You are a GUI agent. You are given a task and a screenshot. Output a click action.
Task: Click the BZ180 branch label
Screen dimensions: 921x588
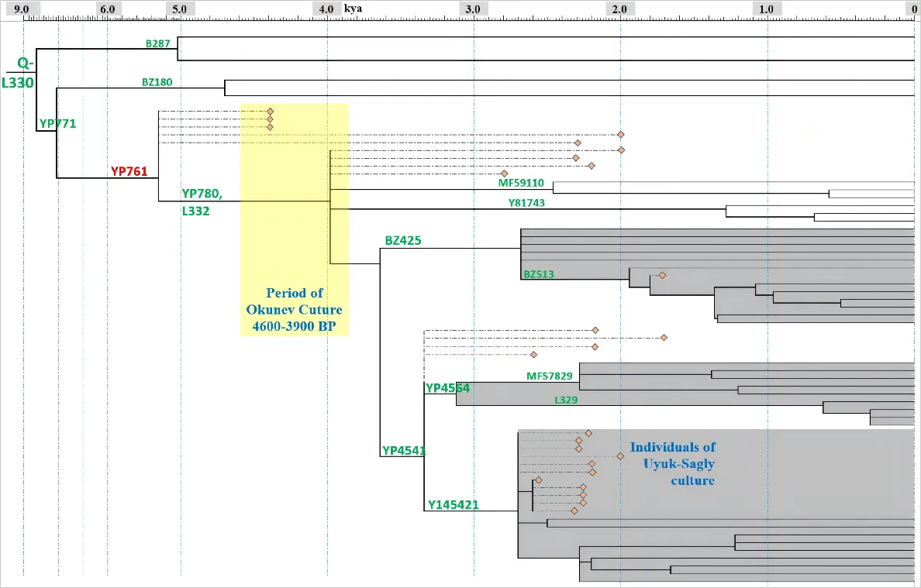point(157,81)
